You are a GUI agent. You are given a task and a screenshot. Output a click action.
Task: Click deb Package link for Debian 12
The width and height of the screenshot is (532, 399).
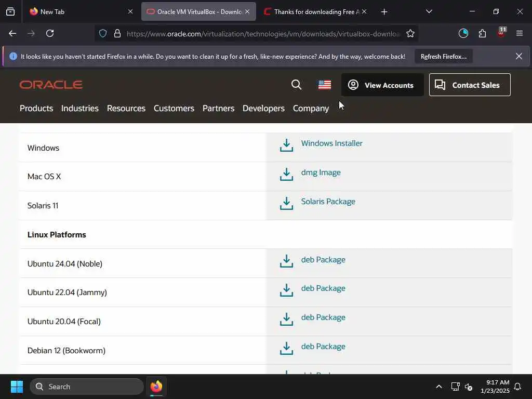pyautogui.click(x=323, y=347)
